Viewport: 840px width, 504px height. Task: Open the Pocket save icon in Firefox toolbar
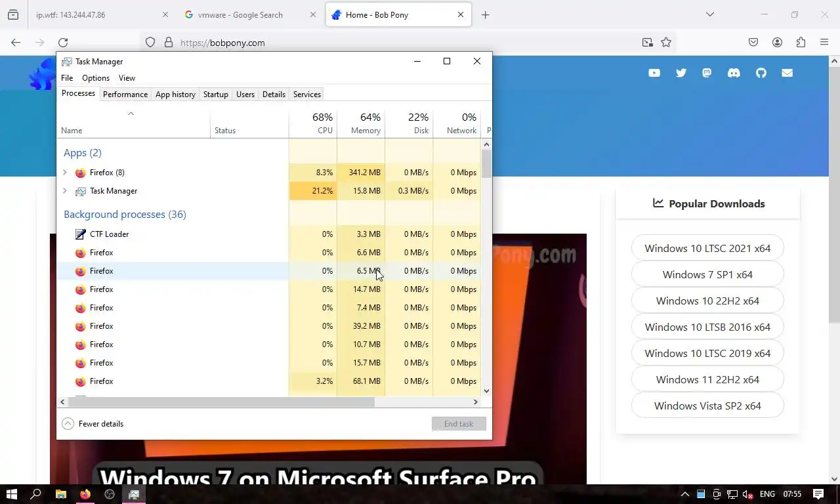(753, 43)
